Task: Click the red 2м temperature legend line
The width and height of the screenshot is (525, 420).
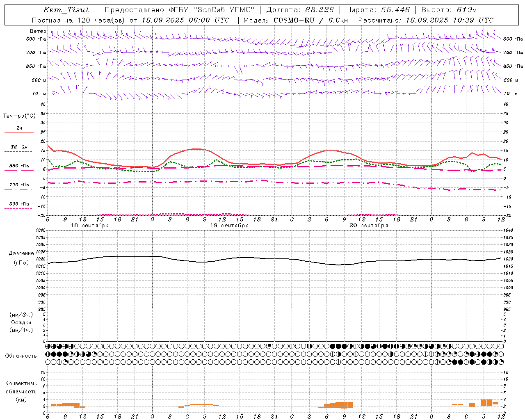Action: [19, 132]
